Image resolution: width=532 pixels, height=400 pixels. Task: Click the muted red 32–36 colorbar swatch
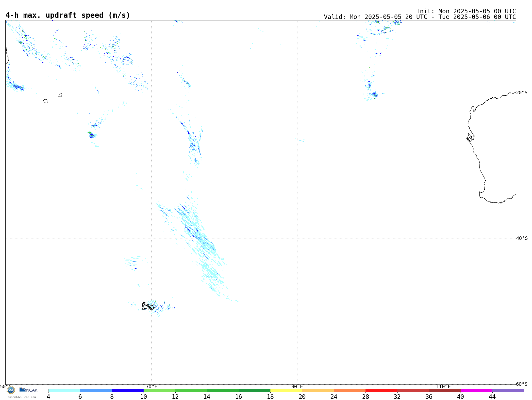coord(413,390)
